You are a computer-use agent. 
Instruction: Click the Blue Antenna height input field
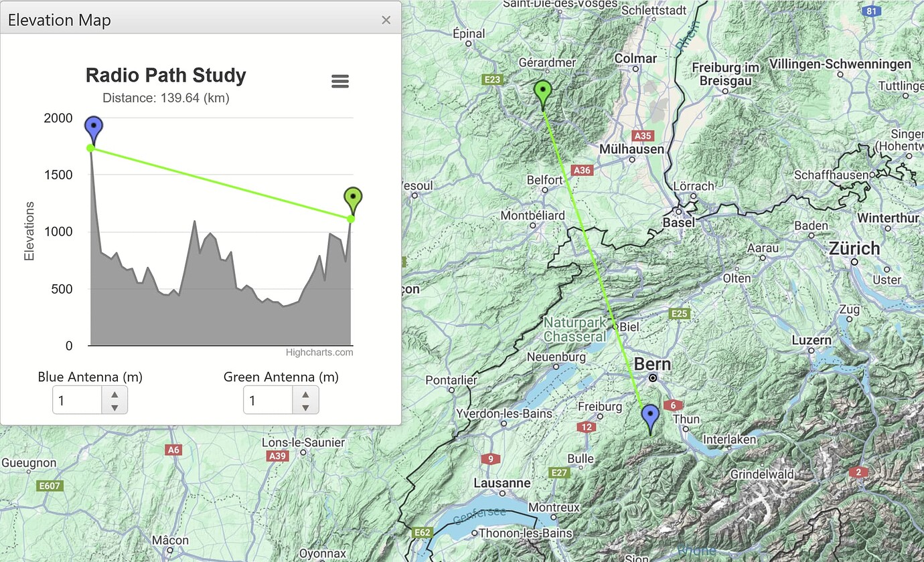tap(78, 400)
